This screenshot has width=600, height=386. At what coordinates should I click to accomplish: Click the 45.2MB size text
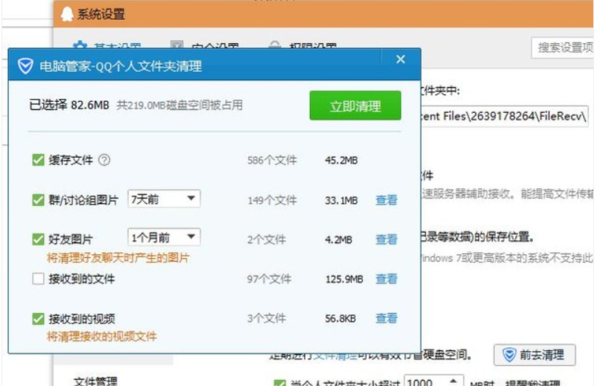coord(341,160)
